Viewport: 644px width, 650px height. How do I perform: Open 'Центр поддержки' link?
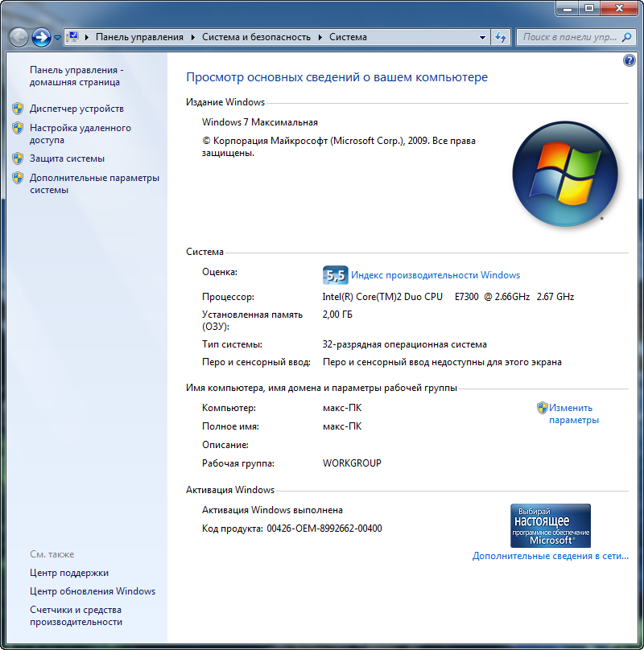click(69, 573)
